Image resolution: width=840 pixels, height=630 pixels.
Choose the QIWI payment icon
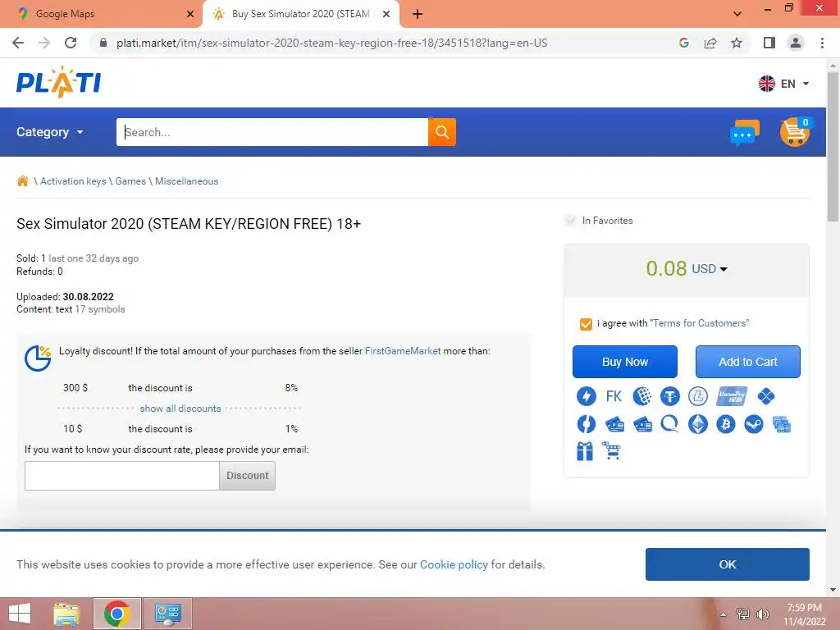[669, 424]
